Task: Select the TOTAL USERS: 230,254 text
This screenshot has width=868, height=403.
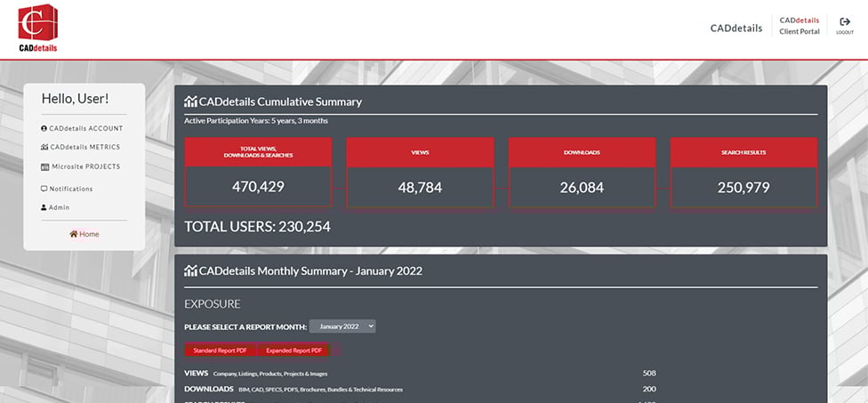Action: coord(257,227)
